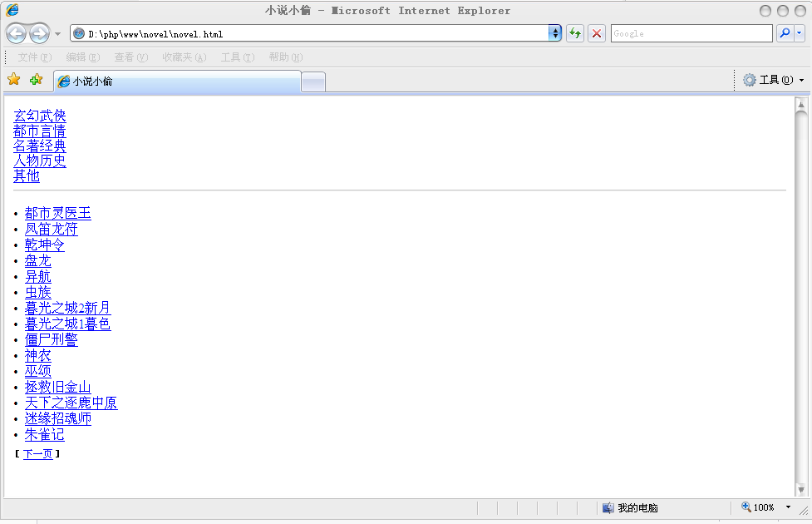Open the novel 乾坤令

(x=45, y=245)
